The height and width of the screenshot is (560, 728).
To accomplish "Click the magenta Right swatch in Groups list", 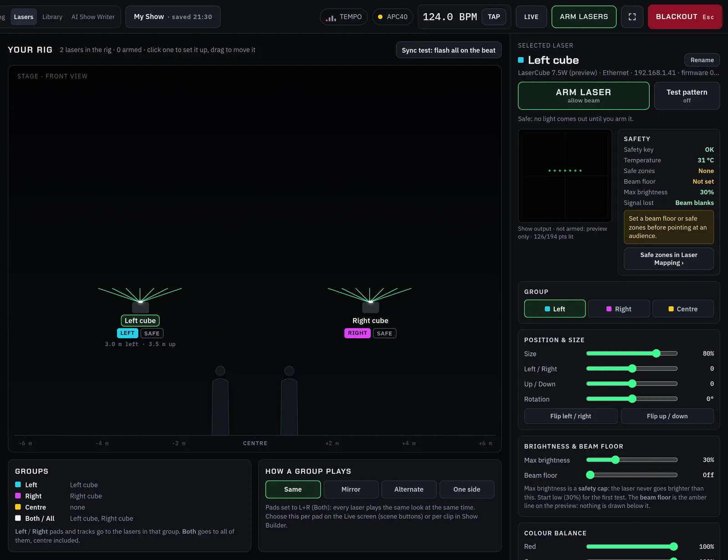I will tap(18, 496).
